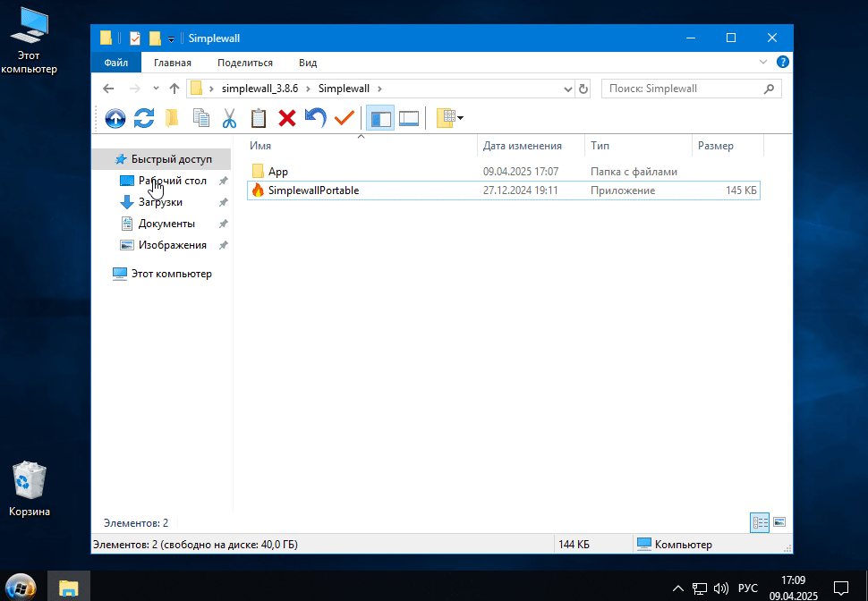868x601 pixels.
Task: Switch to the Вид ribbon tab
Action: pos(308,63)
